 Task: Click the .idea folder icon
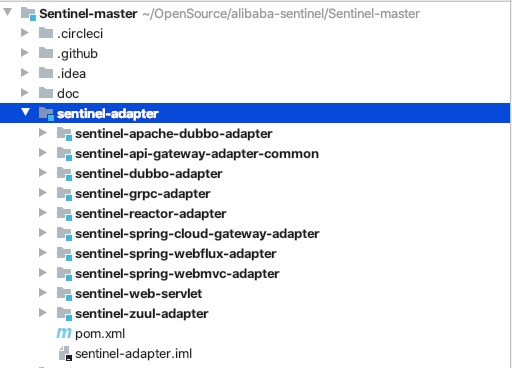pos(46,73)
